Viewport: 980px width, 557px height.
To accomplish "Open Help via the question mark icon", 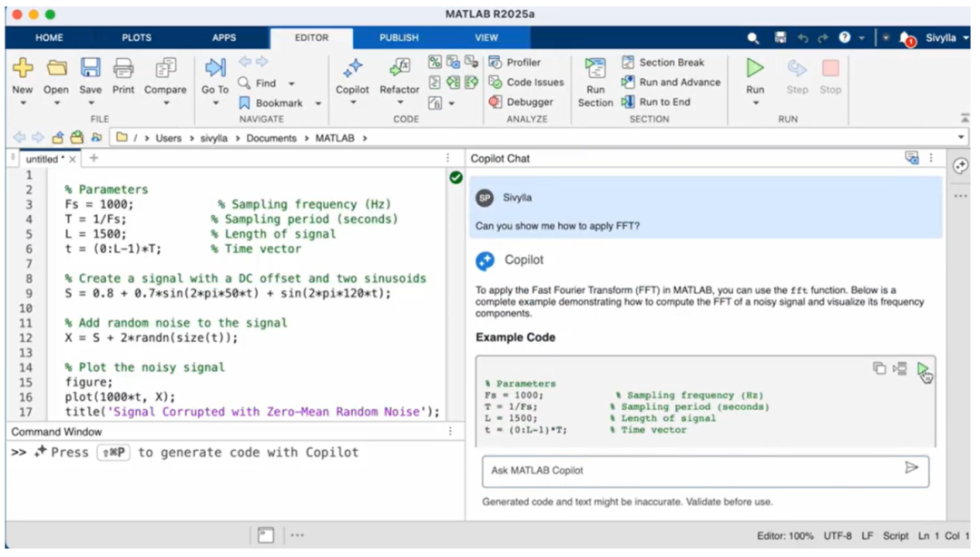I will (x=845, y=37).
